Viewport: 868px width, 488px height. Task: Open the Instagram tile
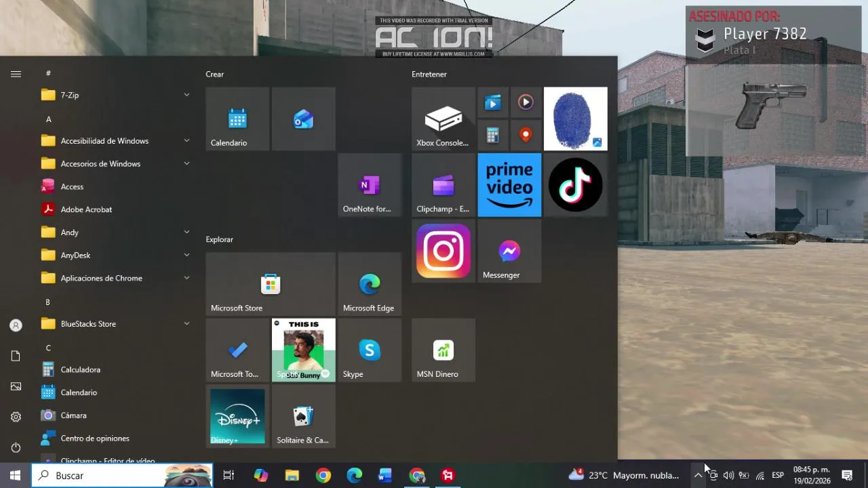443,251
